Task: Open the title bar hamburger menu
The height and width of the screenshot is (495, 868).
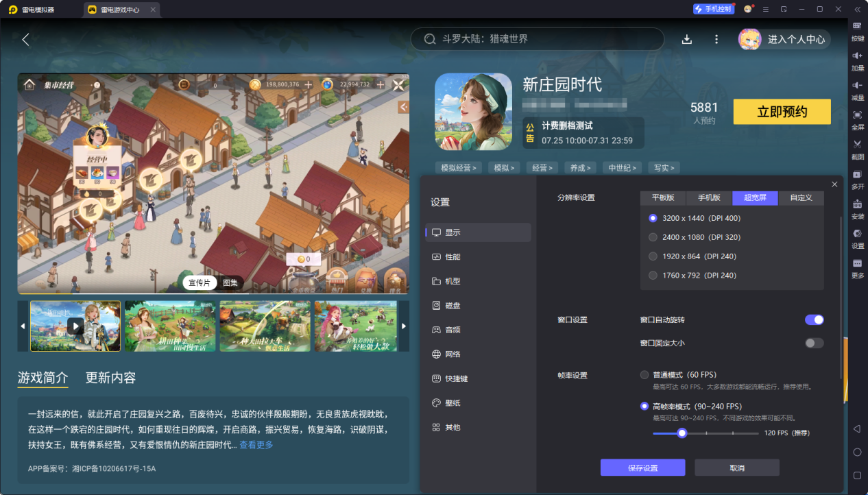Action: coord(766,9)
